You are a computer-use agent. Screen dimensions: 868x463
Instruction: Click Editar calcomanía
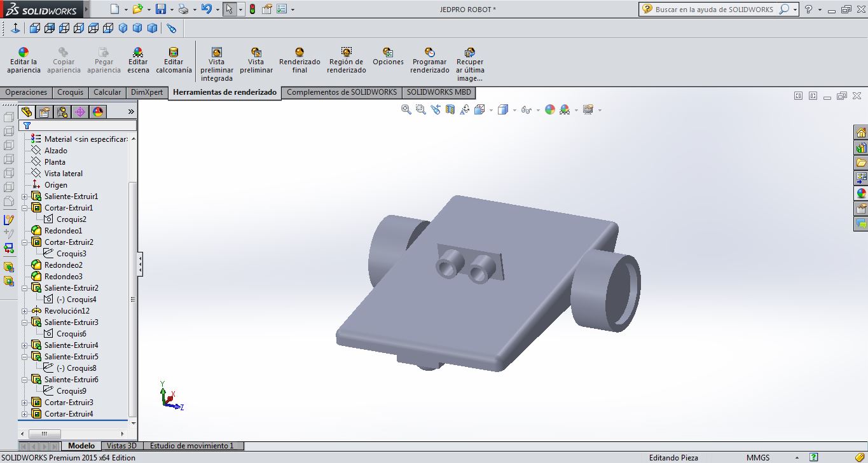174,61
